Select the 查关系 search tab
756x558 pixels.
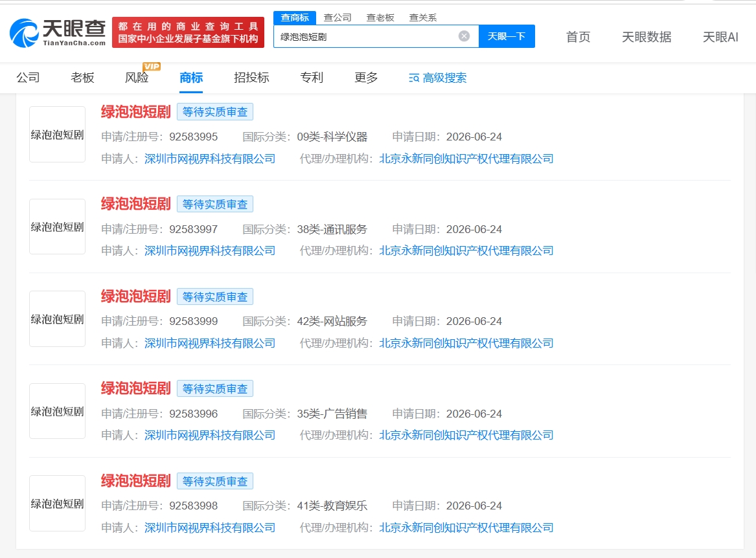click(x=423, y=18)
